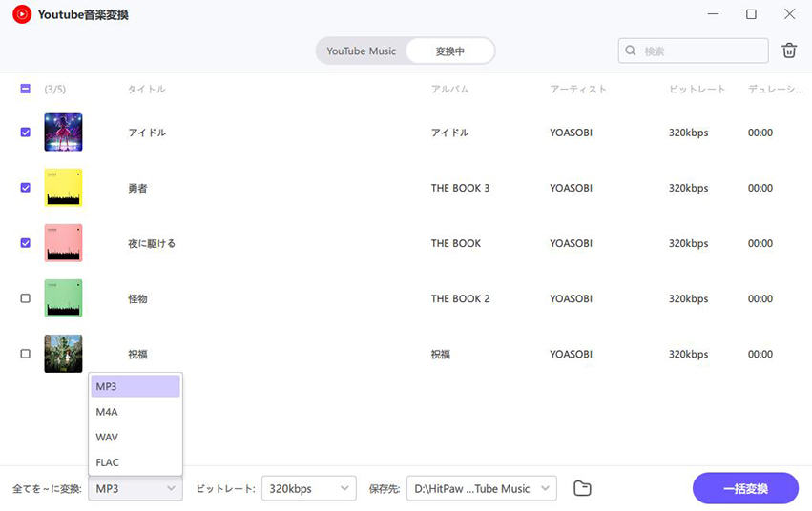Click the red YouTube Music app logo
This screenshot has height=511, width=812.
pos(22,14)
